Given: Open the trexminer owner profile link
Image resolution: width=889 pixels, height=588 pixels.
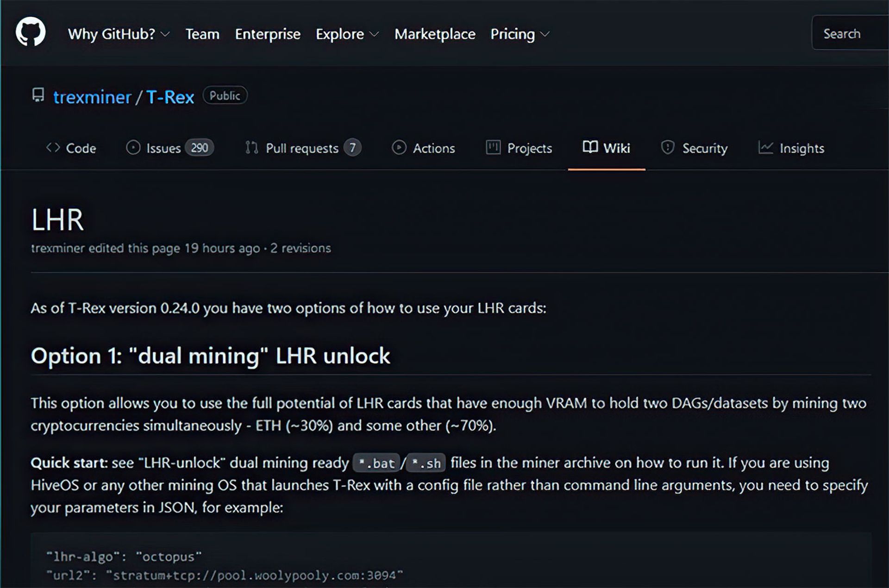Looking at the screenshot, I should pyautogui.click(x=92, y=97).
